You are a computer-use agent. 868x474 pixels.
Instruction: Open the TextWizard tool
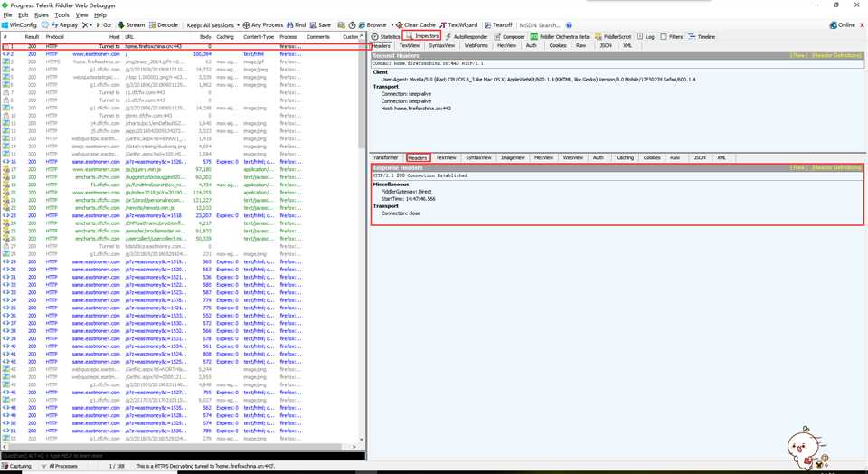(458, 25)
